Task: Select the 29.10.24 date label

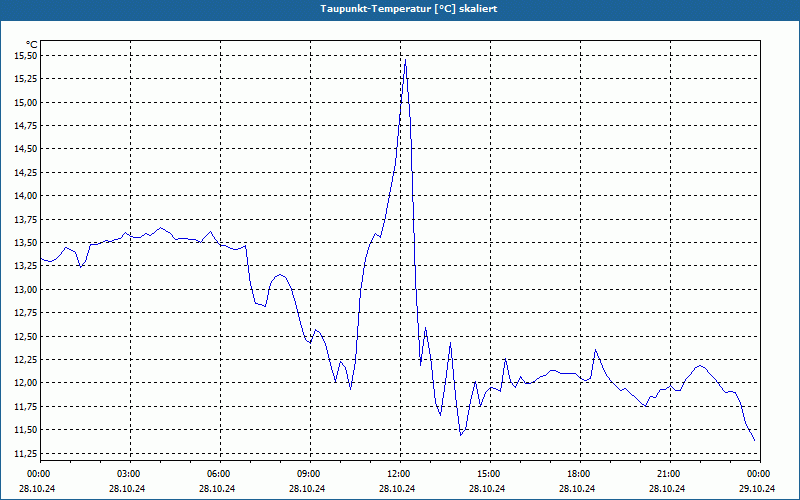Action: pyautogui.click(x=757, y=488)
